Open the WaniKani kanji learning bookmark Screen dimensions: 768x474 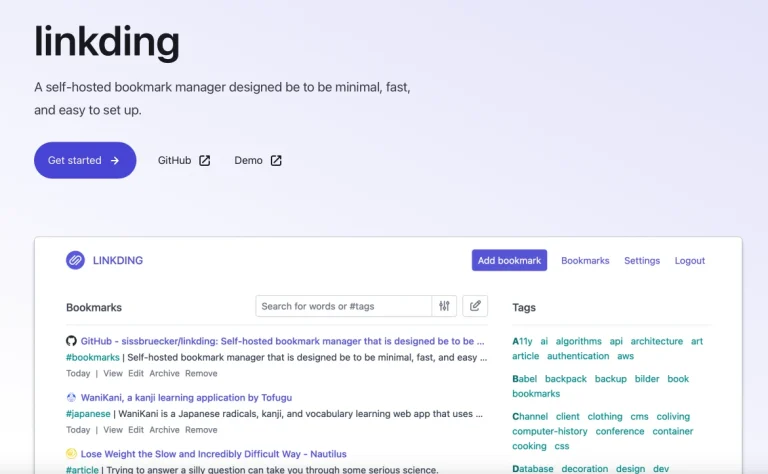point(186,398)
